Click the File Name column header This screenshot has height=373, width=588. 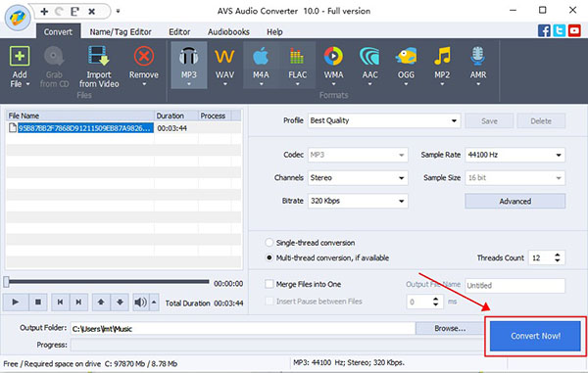point(80,116)
